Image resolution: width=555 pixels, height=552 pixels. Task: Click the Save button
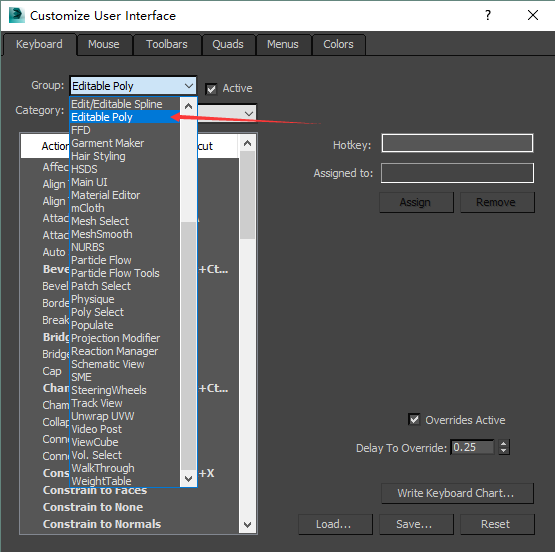[x=416, y=524]
